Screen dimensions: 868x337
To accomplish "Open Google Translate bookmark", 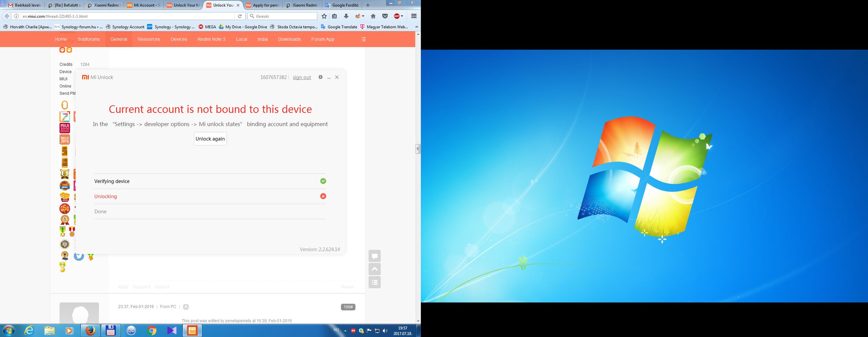I will pos(339,27).
